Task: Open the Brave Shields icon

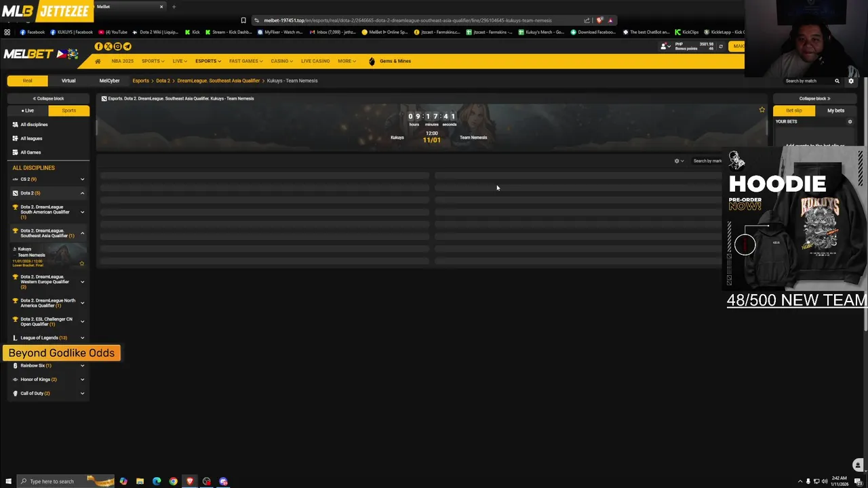Action: tap(599, 20)
